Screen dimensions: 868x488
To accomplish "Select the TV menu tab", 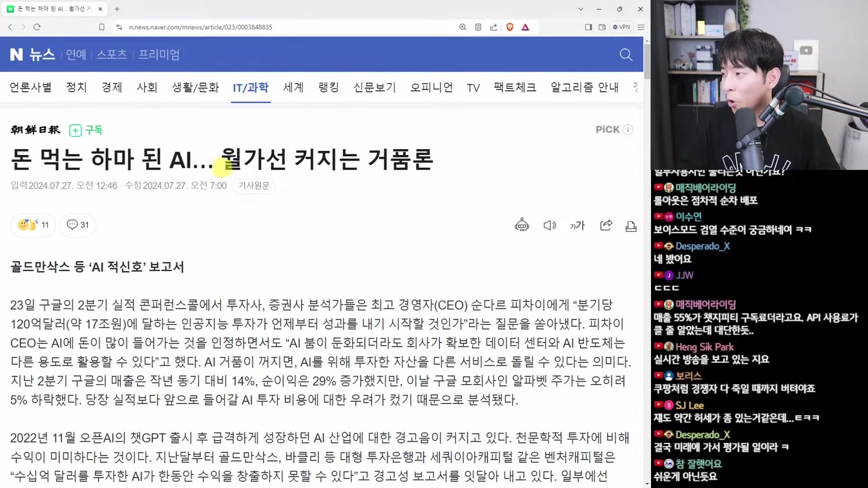I will pos(473,88).
